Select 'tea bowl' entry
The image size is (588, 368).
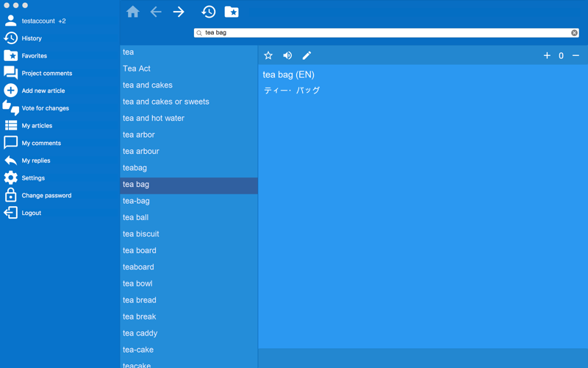pyautogui.click(x=189, y=283)
